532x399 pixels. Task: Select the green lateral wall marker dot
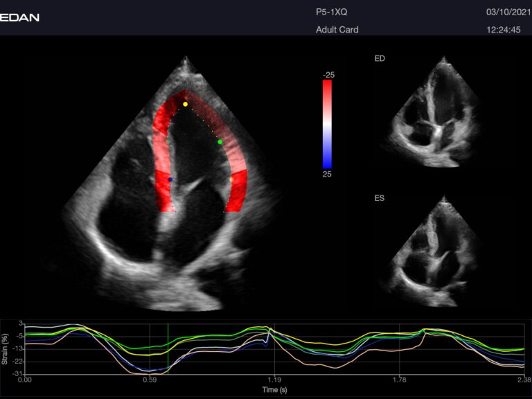[x=220, y=142]
